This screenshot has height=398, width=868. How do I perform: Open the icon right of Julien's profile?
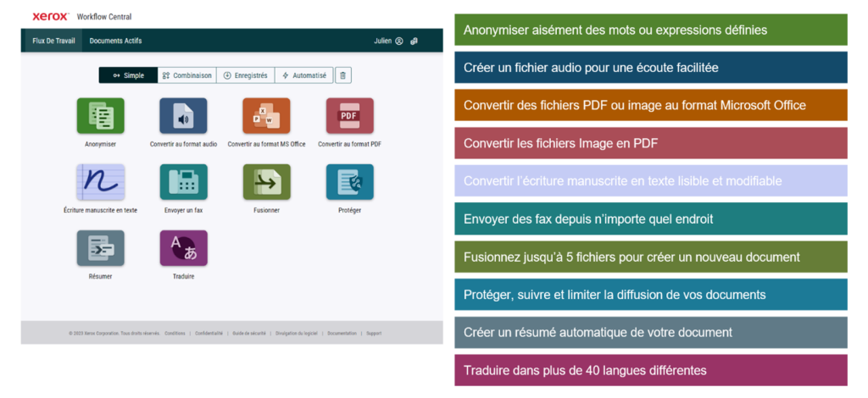coord(414,41)
